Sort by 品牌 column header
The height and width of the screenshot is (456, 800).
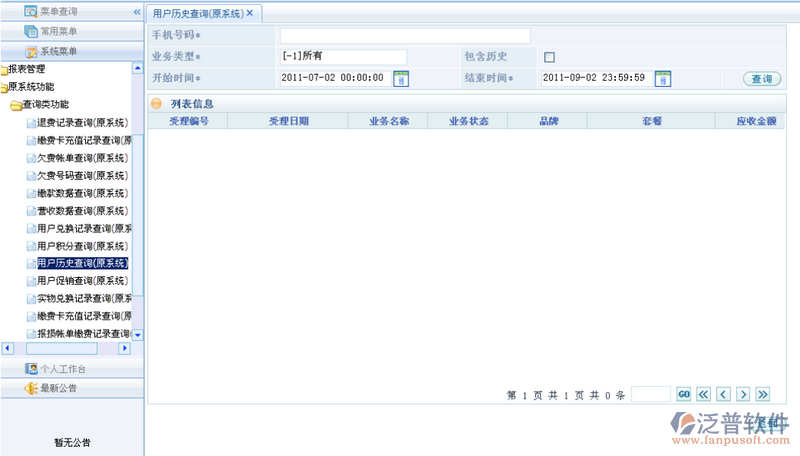[x=548, y=121]
